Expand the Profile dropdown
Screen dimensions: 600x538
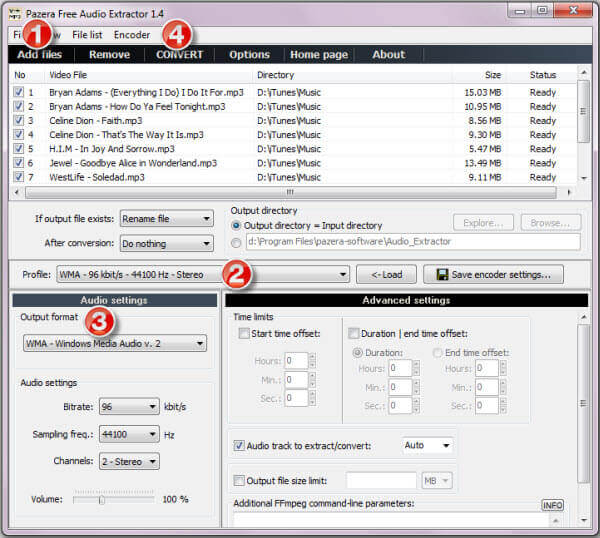(342, 274)
